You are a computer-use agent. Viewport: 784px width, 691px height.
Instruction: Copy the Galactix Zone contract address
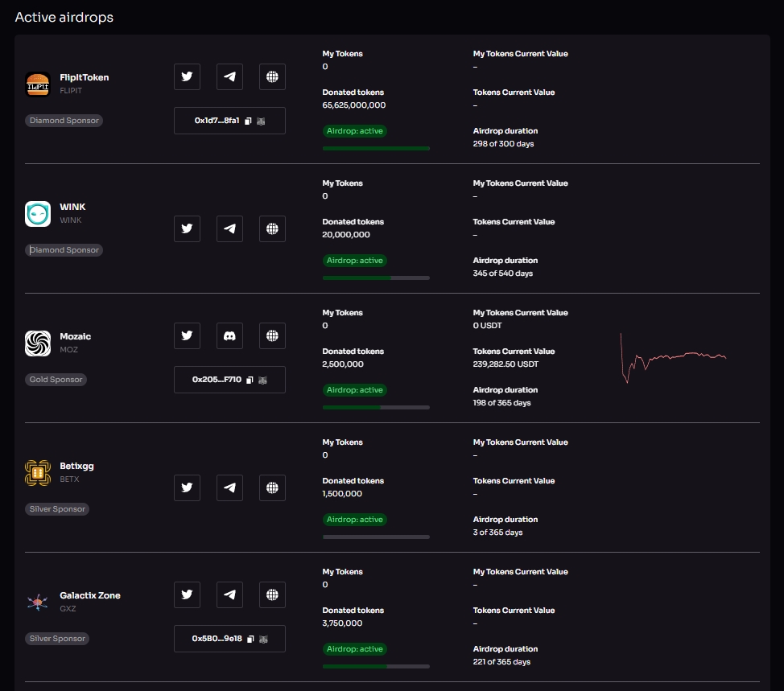click(250, 639)
